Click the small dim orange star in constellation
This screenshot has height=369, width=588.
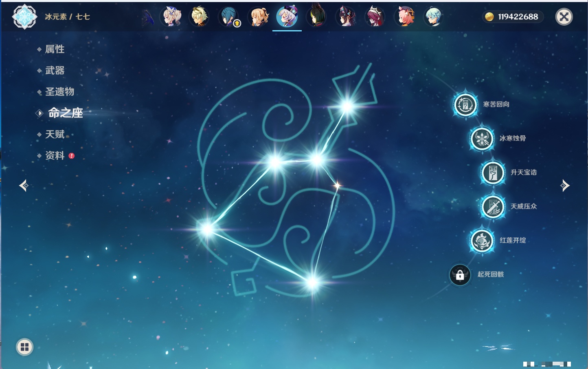[x=337, y=186]
